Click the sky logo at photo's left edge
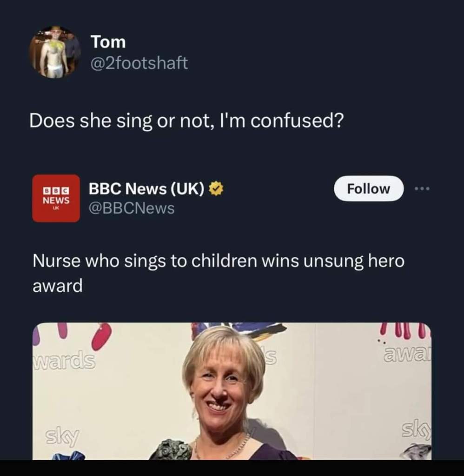The width and height of the screenshot is (464, 476). tap(62, 436)
